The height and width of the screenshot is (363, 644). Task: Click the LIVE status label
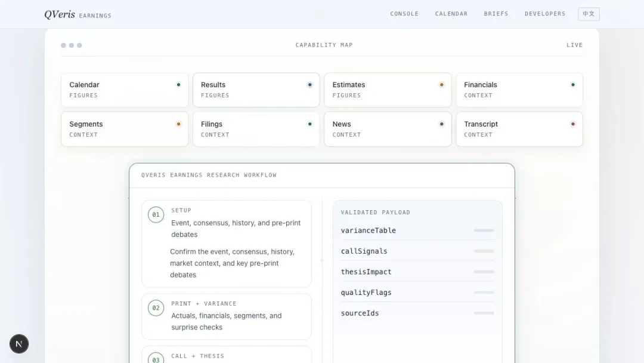point(574,45)
